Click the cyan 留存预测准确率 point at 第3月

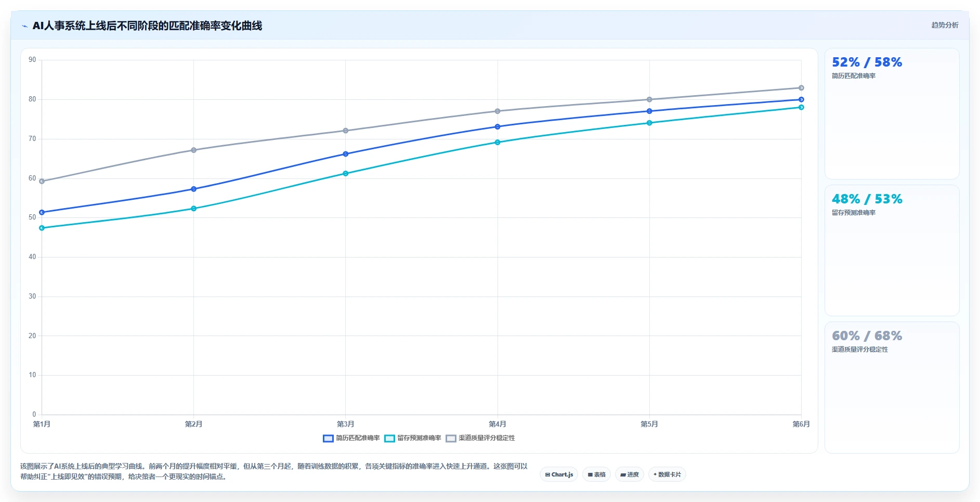tap(346, 173)
